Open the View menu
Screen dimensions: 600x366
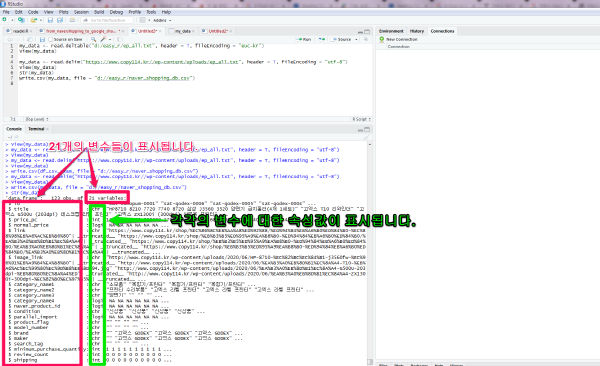pyautogui.click(x=49, y=12)
